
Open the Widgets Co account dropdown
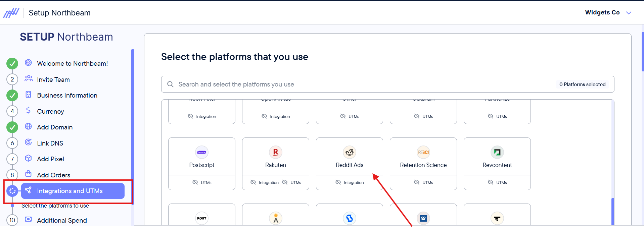point(608,12)
